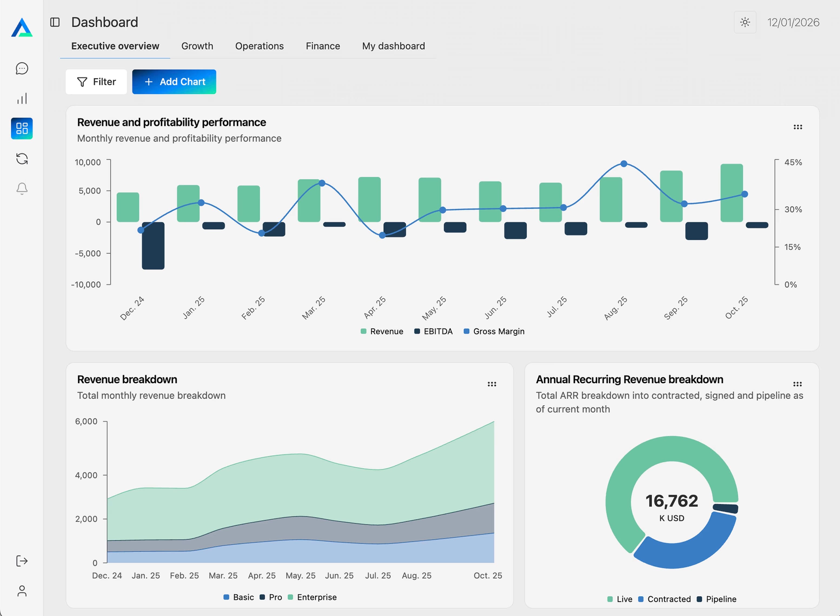Open Revenue breakdown chart options menu
Viewport: 840px width, 616px height.
[x=492, y=384]
